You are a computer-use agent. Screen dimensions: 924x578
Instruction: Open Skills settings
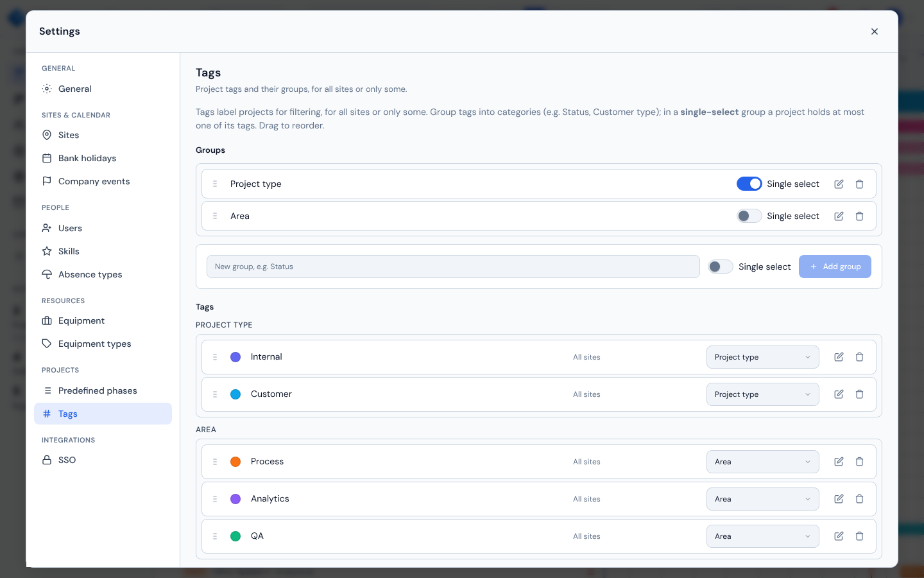pos(103,251)
